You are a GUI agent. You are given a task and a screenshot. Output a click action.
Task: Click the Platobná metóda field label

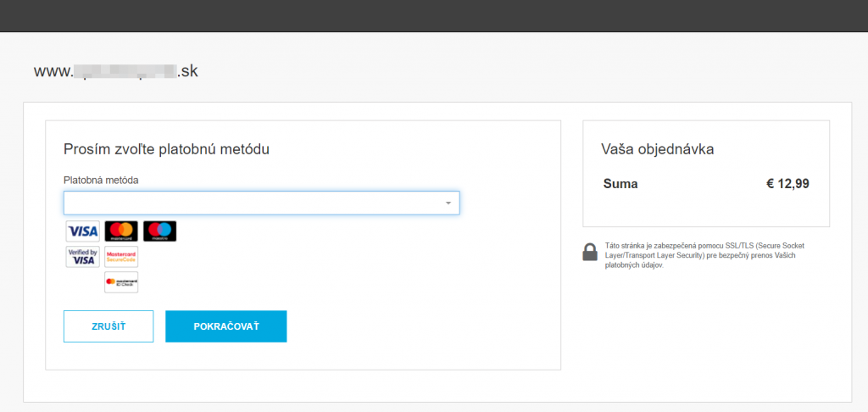(101, 180)
